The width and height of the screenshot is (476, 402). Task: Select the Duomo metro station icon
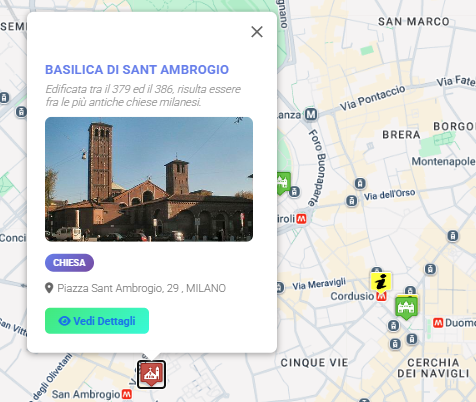pyautogui.click(x=438, y=323)
